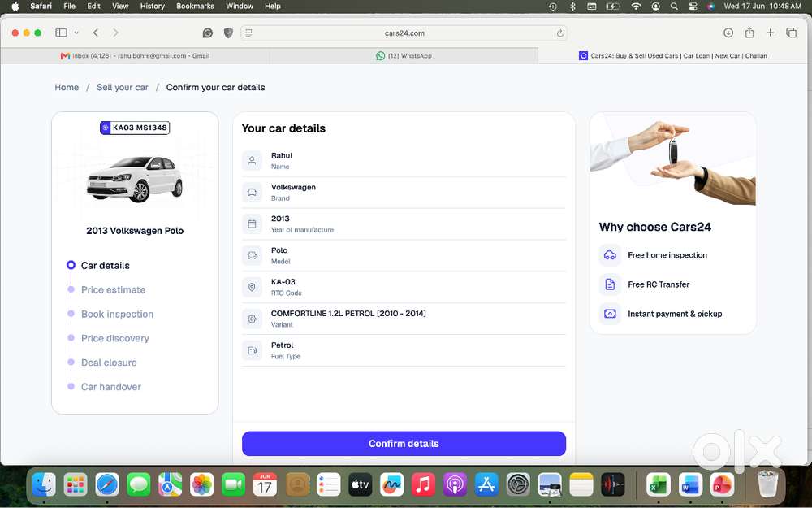Open Music from the Dock
This screenshot has width=812, height=508.
pyautogui.click(x=423, y=485)
